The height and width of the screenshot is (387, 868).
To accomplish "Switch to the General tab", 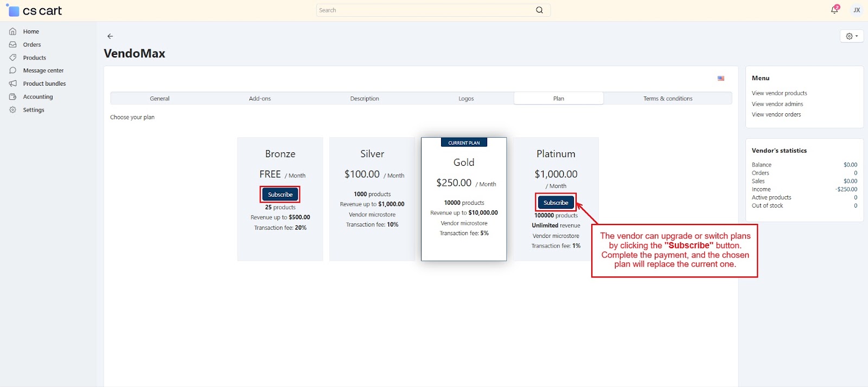I will tap(159, 99).
